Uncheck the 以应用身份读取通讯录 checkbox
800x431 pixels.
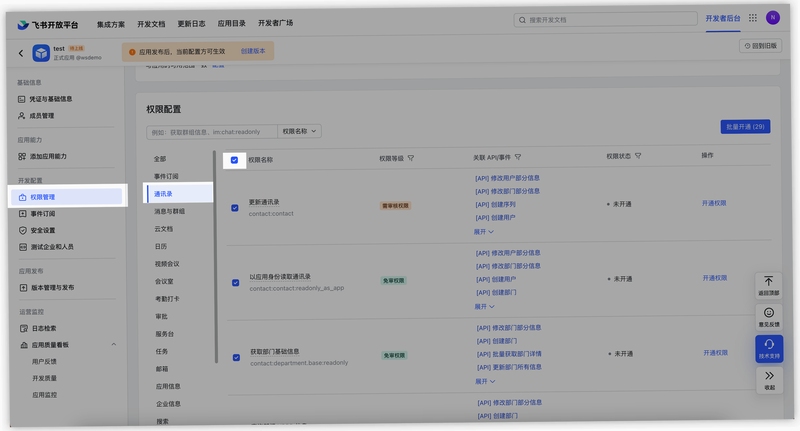point(235,283)
